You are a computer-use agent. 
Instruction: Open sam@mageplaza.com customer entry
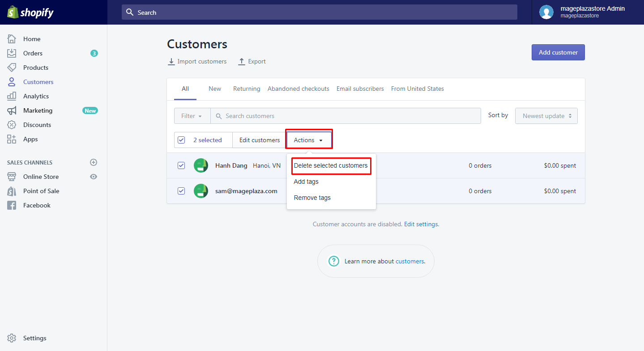pos(246,191)
